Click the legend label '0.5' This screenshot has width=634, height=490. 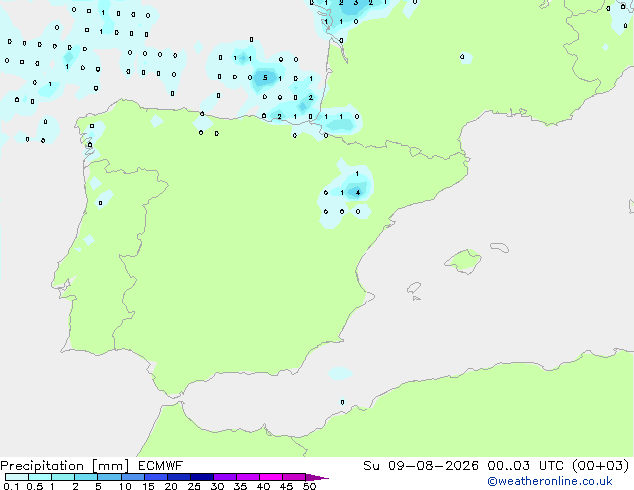click(x=34, y=486)
